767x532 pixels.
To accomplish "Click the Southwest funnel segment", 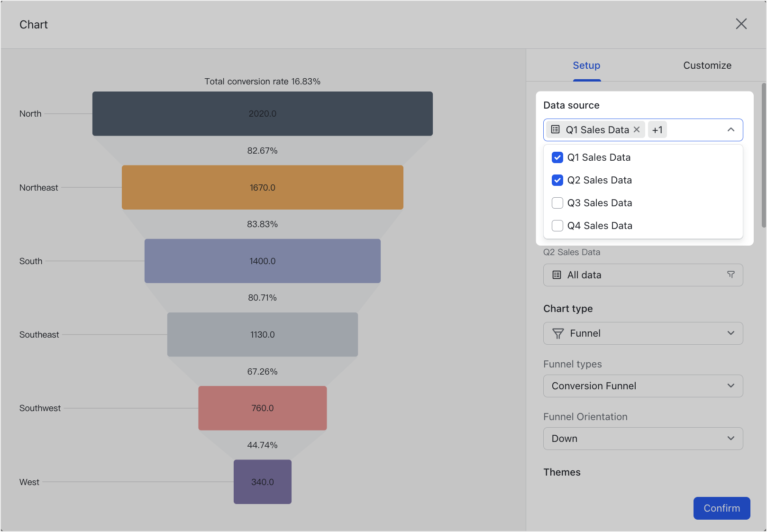I will click(262, 408).
